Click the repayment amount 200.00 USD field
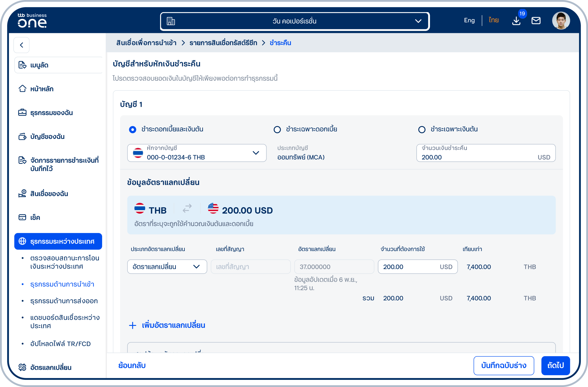The height and width of the screenshot is (387, 588). coord(486,153)
